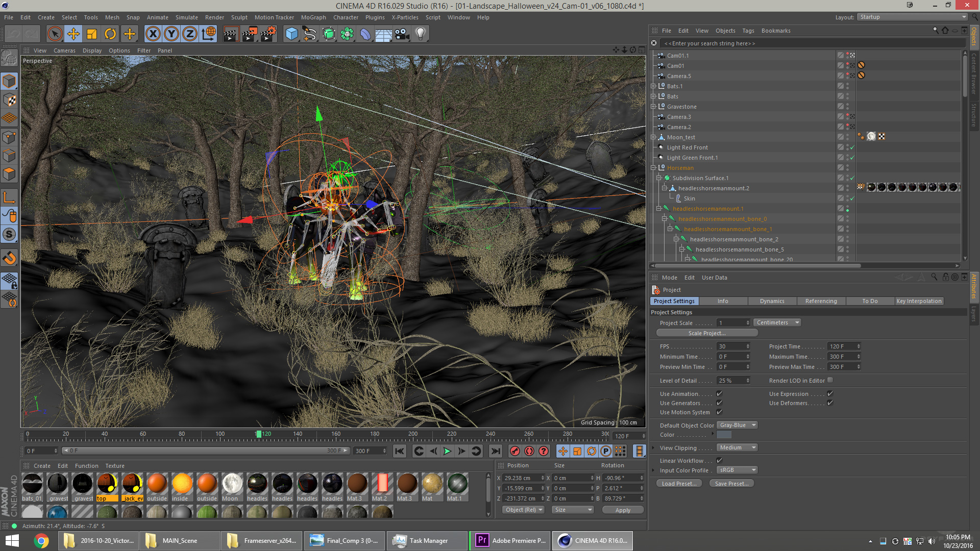Switch to the Referencing tab
This screenshot has width=980, height=551.
pyautogui.click(x=821, y=301)
